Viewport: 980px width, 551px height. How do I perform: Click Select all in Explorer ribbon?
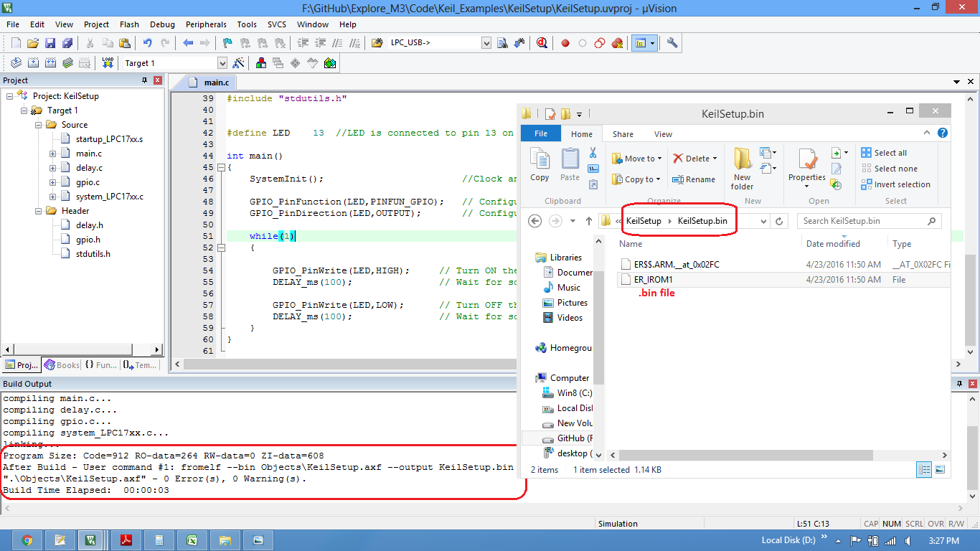(x=884, y=153)
